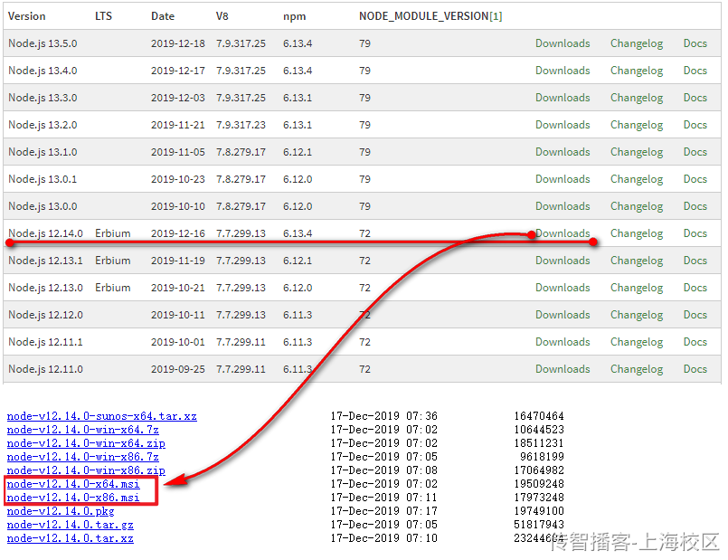Viewport: 728px width, 560px height.
Task: View Changelog of Node.js 12.14.0
Action: pyautogui.click(x=637, y=234)
